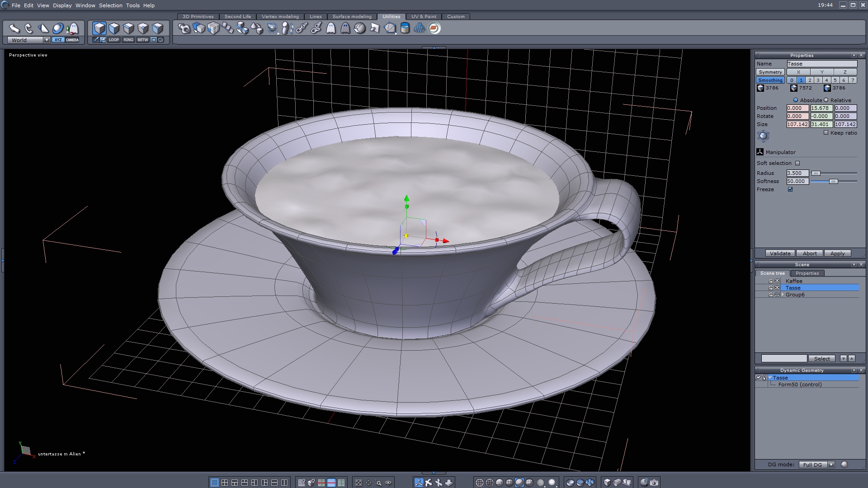This screenshot has height=488, width=868.
Task: Click the RING selection mode button
Action: (x=128, y=40)
